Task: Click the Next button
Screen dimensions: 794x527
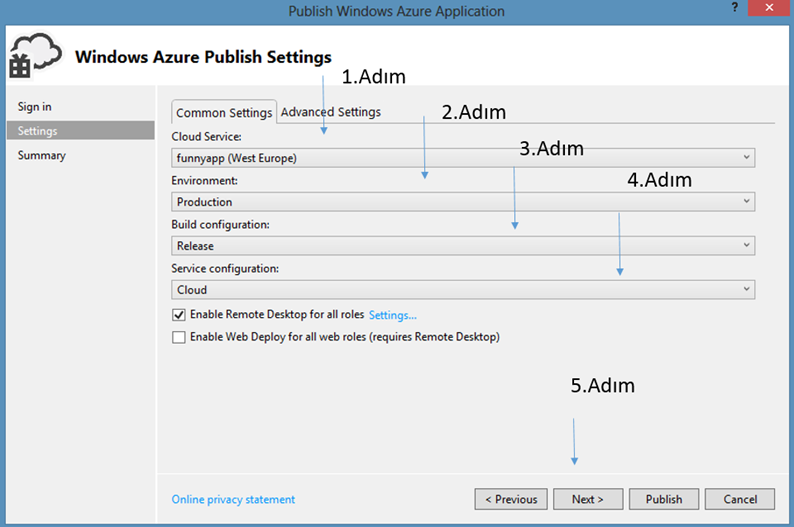Action: pyautogui.click(x=588, y=499)
